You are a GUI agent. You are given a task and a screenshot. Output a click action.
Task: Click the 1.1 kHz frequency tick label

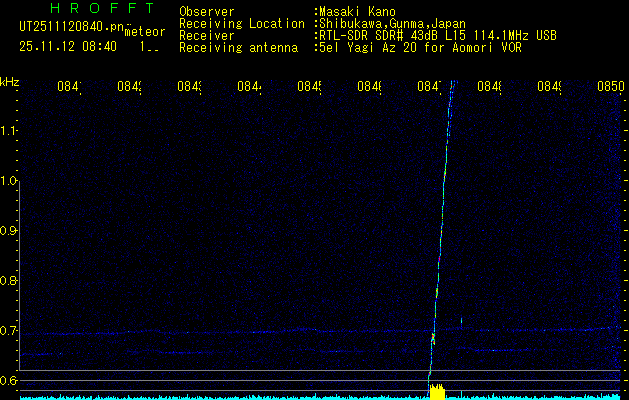pos(9,131)
